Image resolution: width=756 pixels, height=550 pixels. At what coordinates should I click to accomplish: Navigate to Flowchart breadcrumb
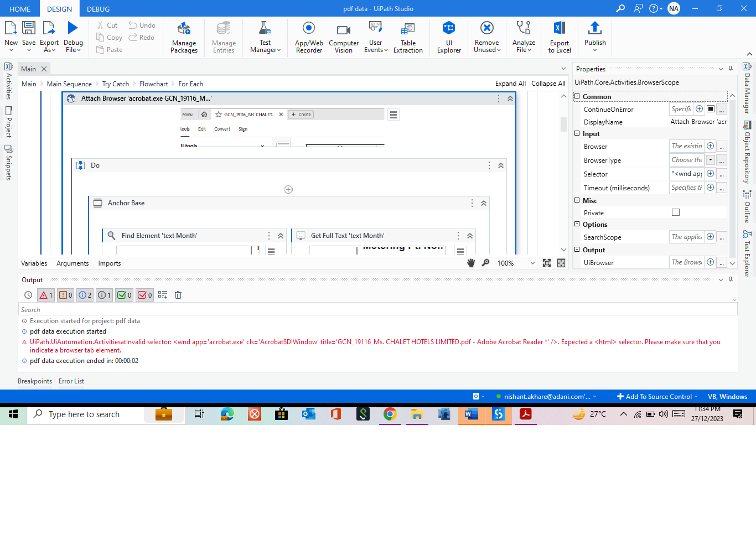pyautogui.click(x=154, y=84)
